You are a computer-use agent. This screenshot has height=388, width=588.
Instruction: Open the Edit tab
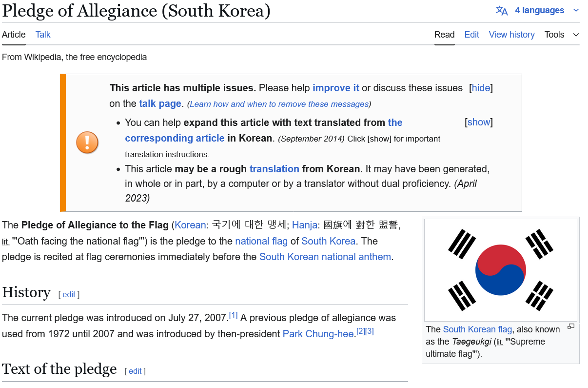click(471, 35)
